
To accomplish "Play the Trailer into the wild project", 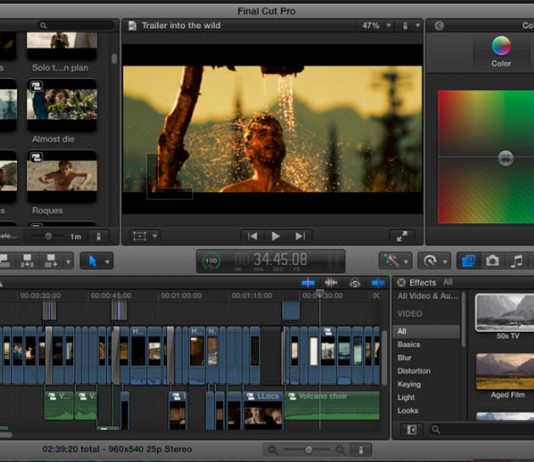I will (x=276, y=236).
